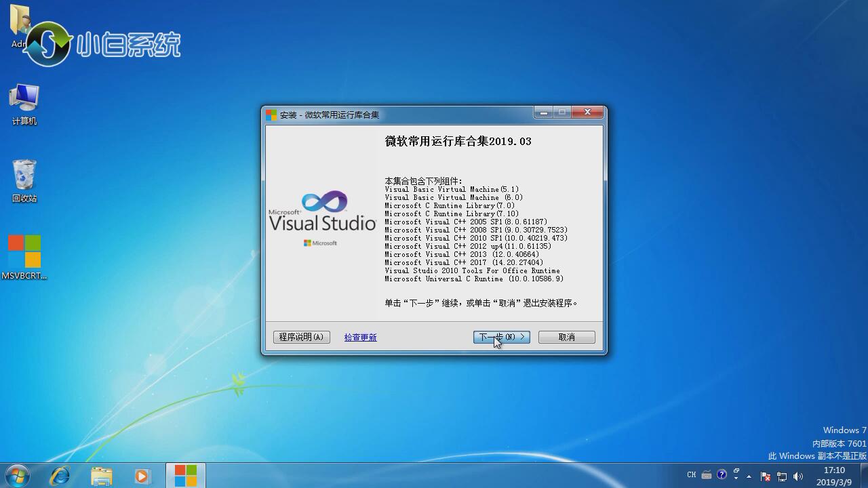Open Windows Explorer from the taskbar

point(102,476)
